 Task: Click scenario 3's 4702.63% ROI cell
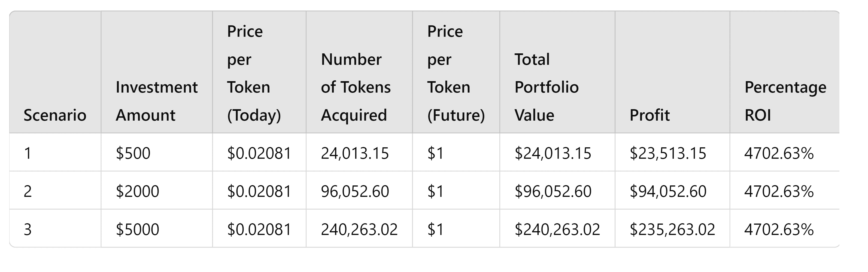point(779,229)
